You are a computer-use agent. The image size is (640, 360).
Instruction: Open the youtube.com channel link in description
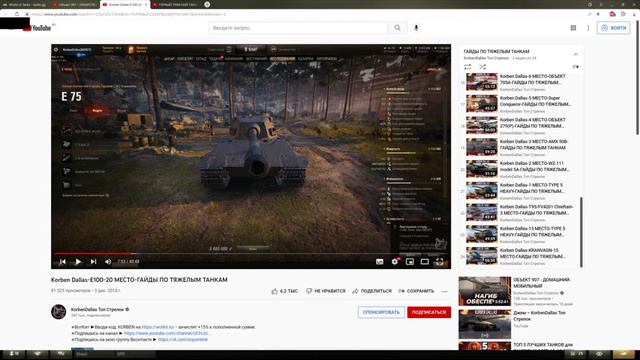pyautogui.click(x=167, y=333)
